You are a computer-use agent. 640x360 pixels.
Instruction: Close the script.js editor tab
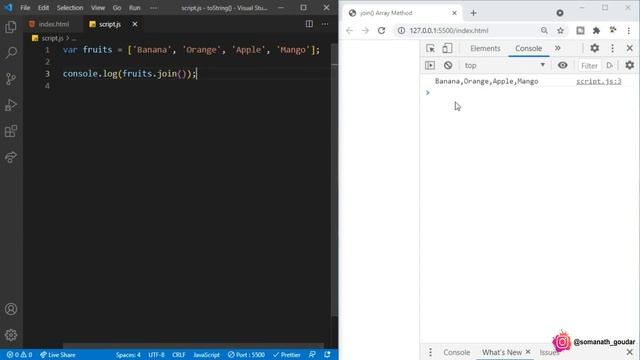click(x=135, y=24)
